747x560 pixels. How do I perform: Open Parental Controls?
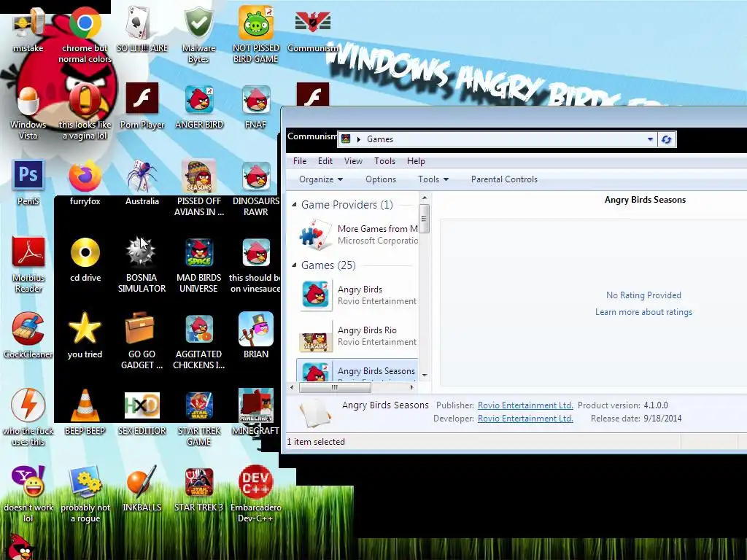pyautogui.click(x=504, y=179)
